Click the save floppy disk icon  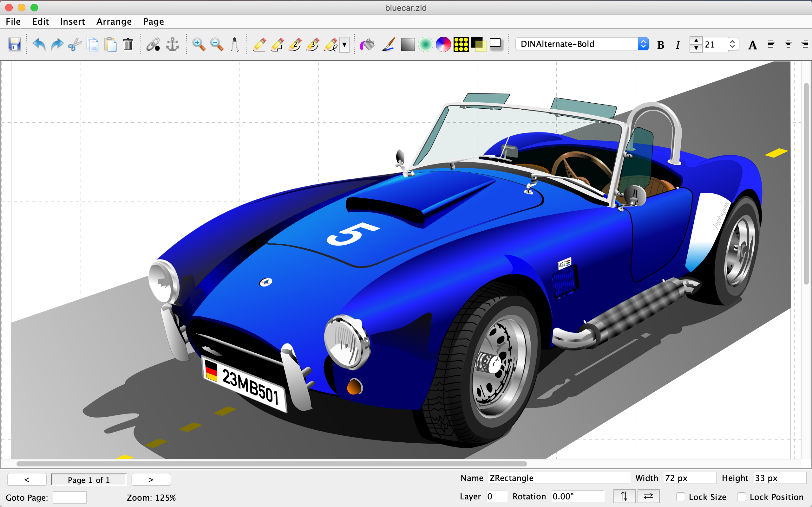14,44
